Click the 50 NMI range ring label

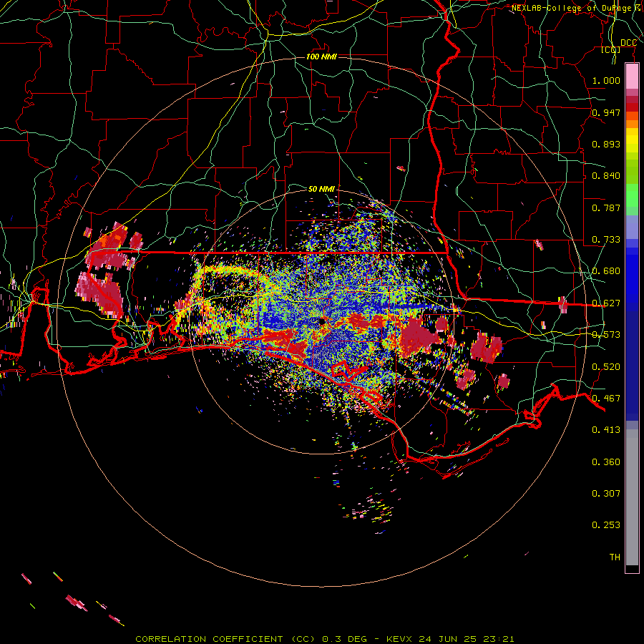(x=321, y=189)
